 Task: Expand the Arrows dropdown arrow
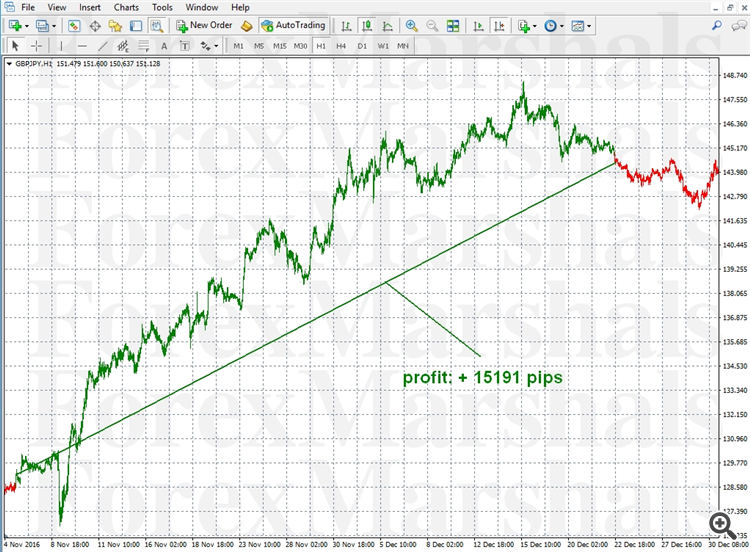tap(216, 46)
